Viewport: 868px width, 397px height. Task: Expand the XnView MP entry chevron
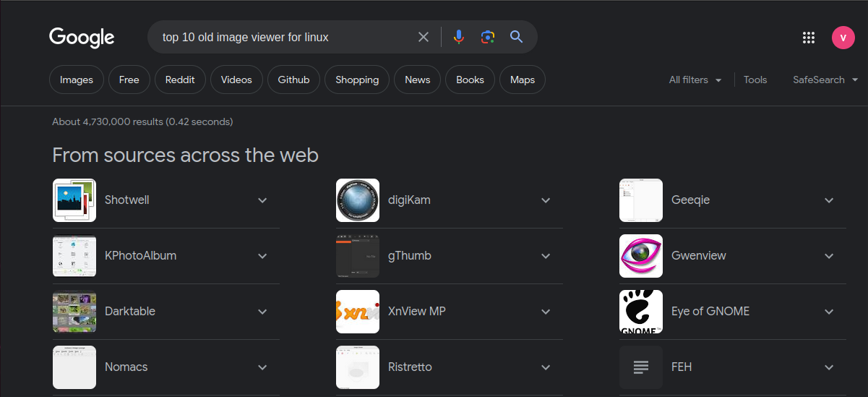click(546, 312)
